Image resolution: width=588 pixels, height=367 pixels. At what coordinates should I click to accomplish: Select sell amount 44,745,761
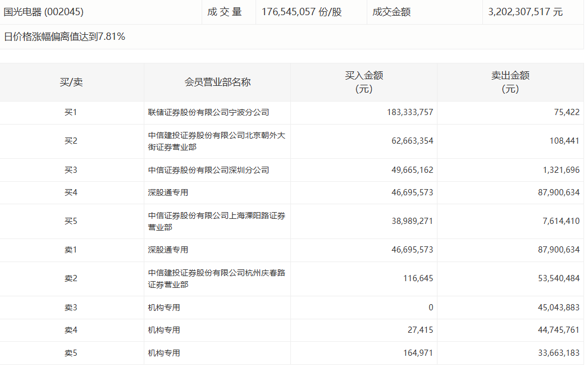point(559,330)
